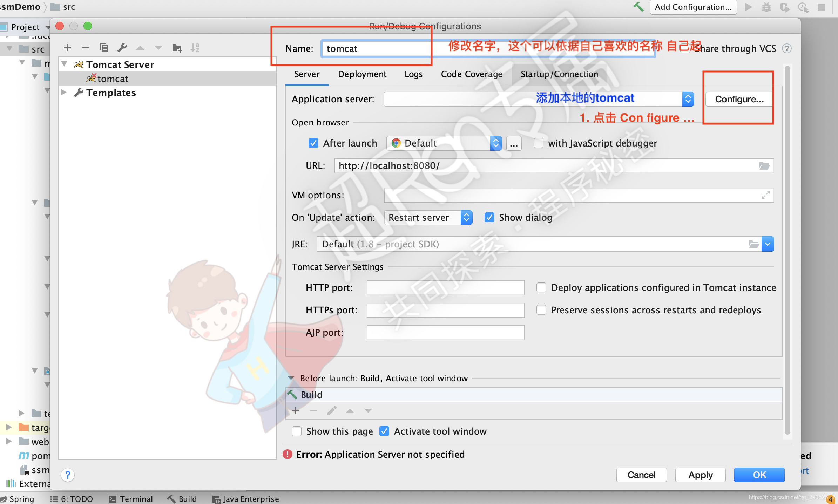Click OK button
This screenshot has width=838, height=504.
click(759, 475)
